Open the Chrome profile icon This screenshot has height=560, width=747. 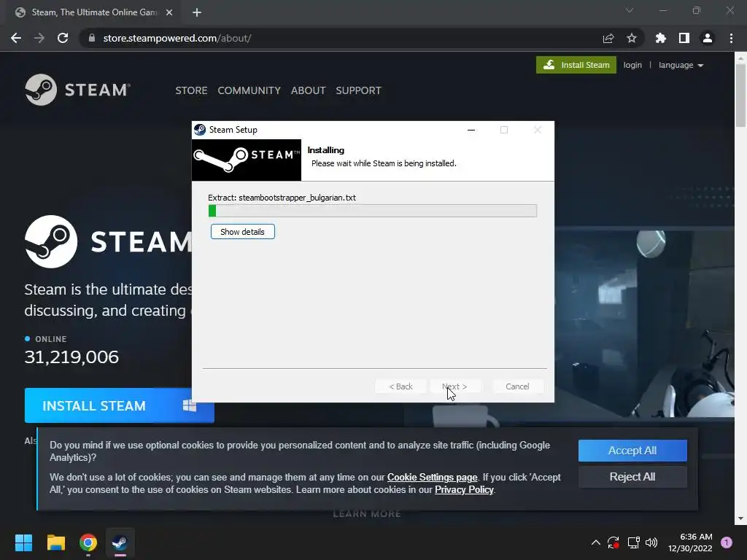coord(707,38)
